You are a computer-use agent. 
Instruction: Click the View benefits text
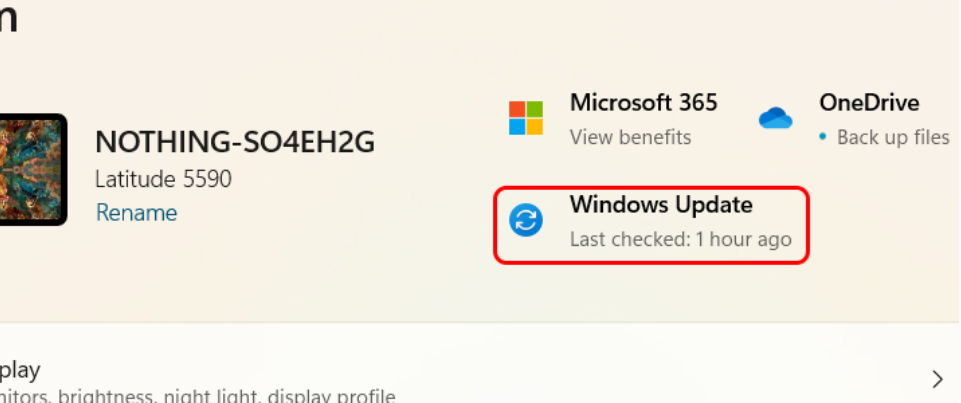630,137
